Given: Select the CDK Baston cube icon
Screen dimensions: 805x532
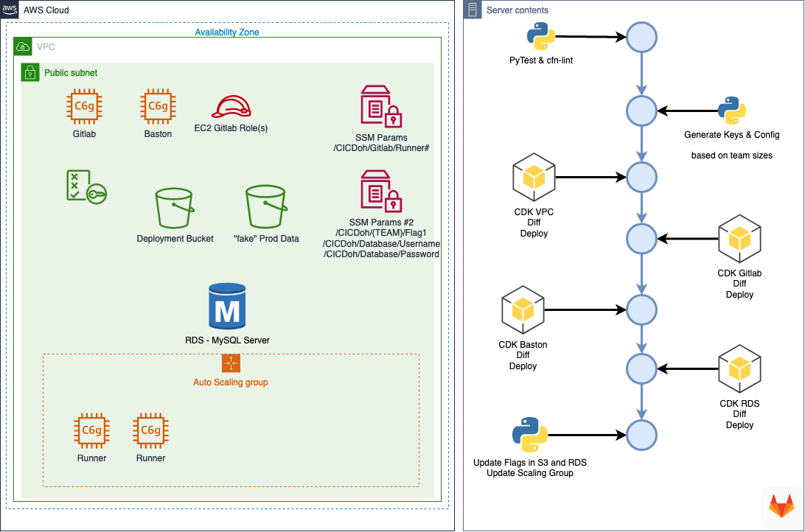Looking at the screenshot, I should (x=523, y=310).
